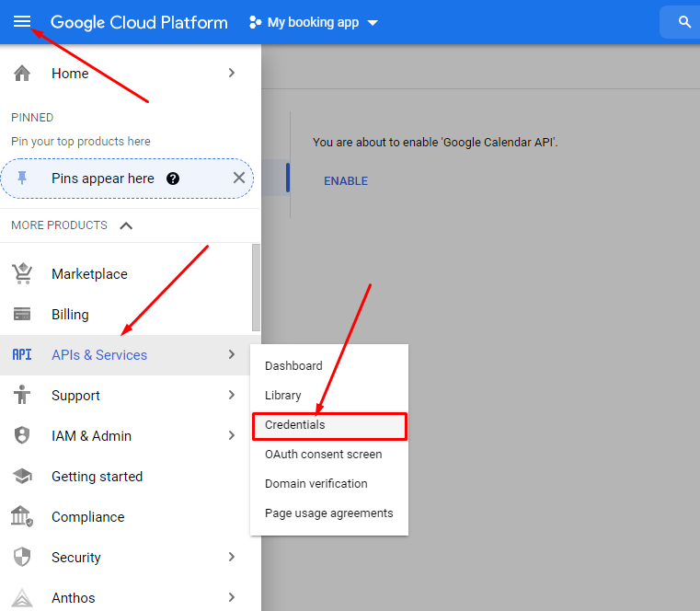
Task: Click the Anthos triangle icon
Action: tap(22, 597)
